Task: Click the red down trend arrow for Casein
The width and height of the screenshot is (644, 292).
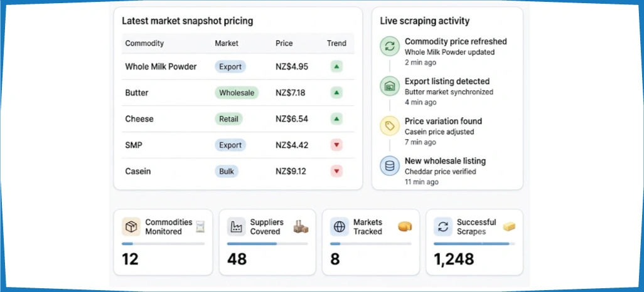Action: coord(337,171)
